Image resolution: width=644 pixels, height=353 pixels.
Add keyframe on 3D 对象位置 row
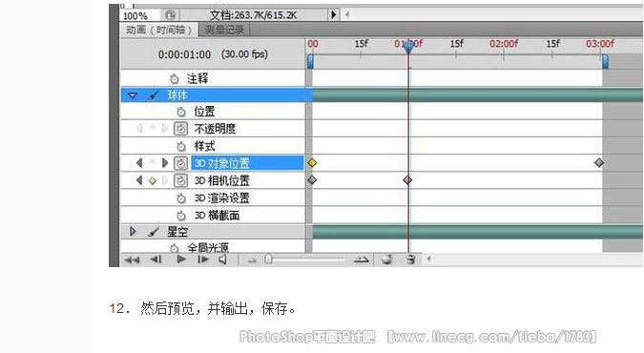[x=153, y=163]
